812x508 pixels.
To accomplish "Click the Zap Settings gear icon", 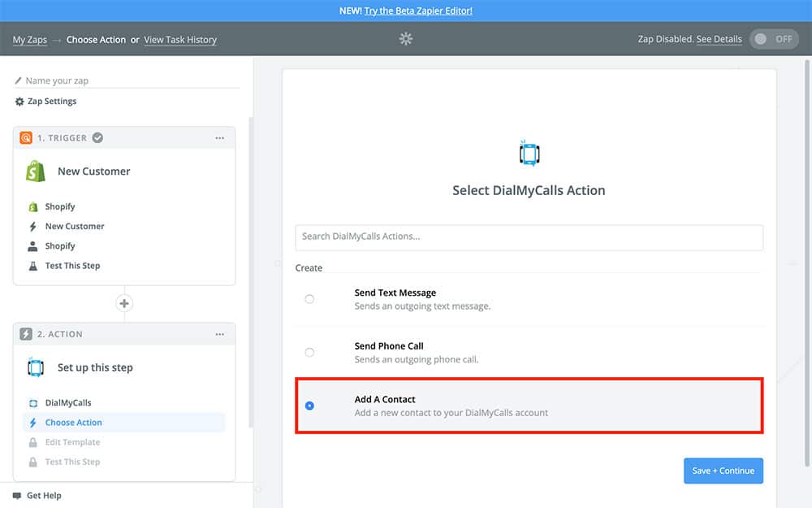I will click(x=19, y=102).
